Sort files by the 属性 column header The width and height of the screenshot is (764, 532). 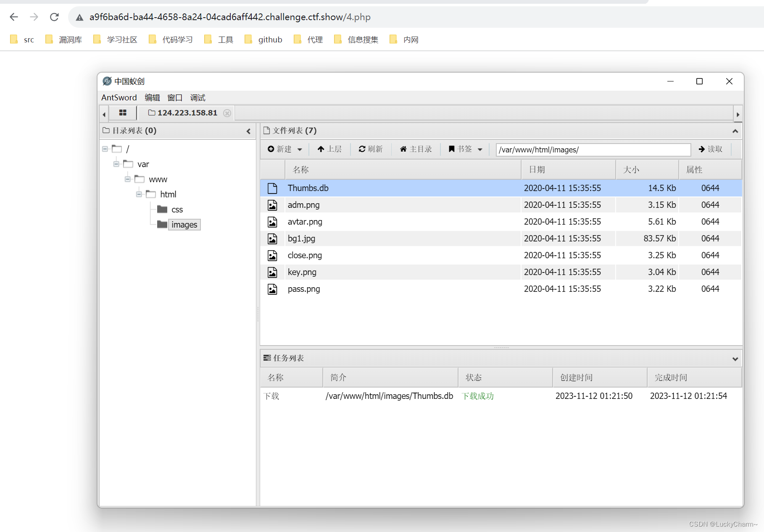coord(710,170)
